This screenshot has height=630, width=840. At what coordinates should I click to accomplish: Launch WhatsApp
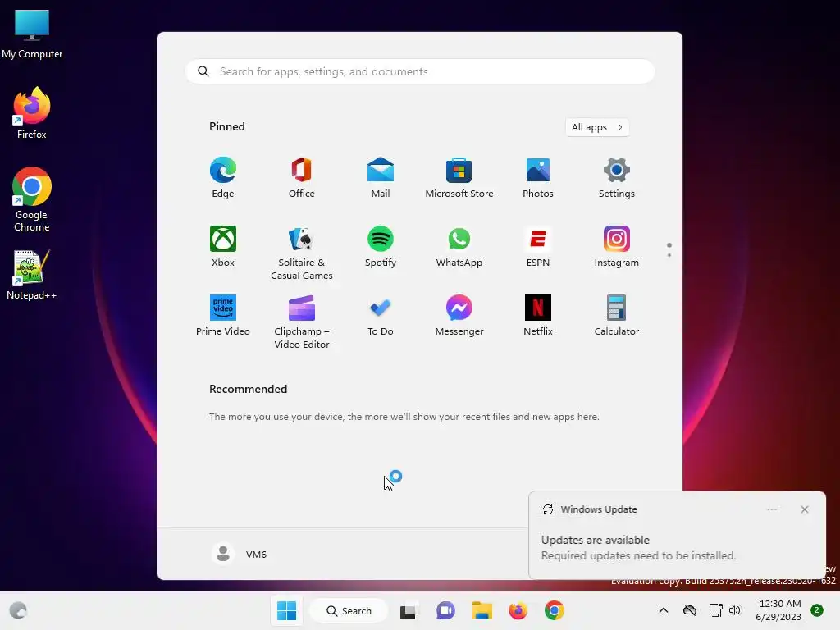[x=459, y=246]
